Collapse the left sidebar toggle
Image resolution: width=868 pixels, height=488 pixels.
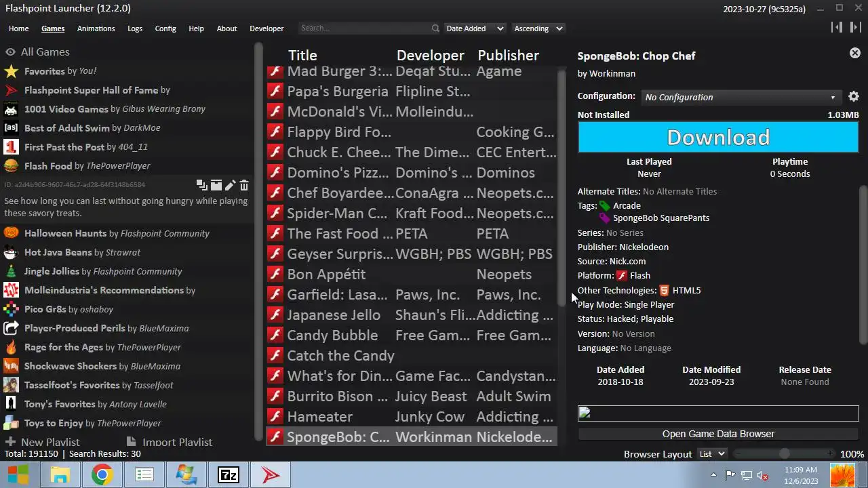point(837,27)
